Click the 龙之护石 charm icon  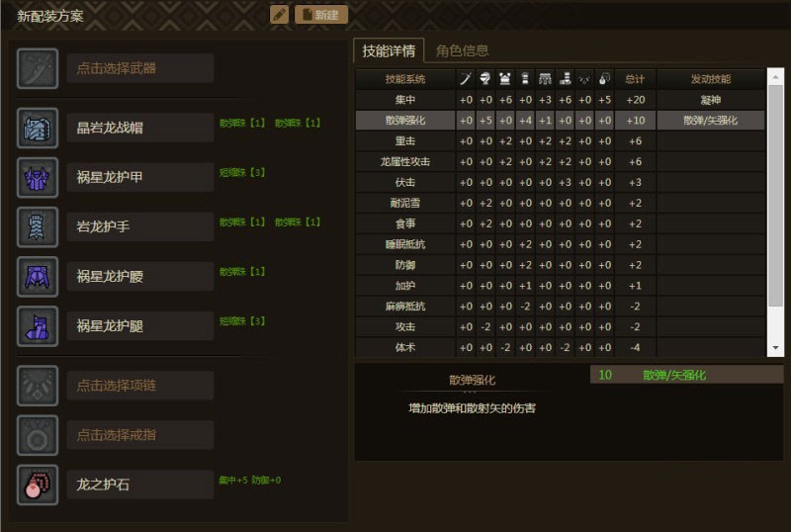(x=38, y=485)
